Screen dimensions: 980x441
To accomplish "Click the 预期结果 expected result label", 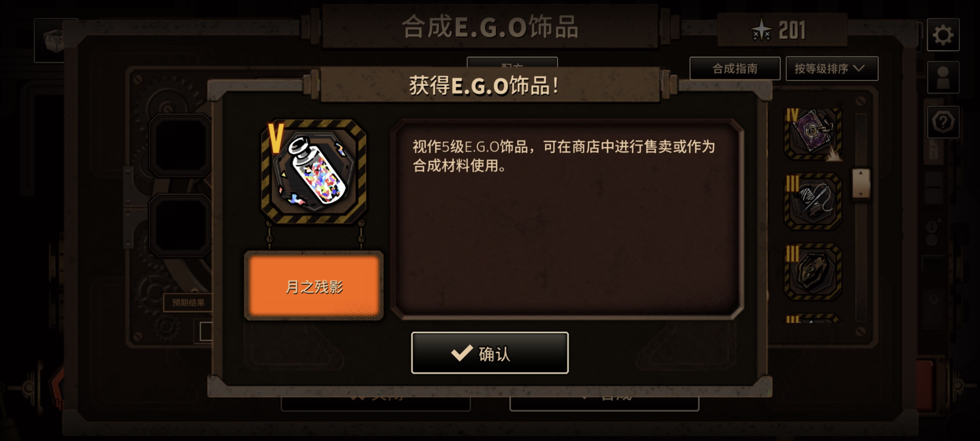I will pyautogui.click(x=188, y=303).
